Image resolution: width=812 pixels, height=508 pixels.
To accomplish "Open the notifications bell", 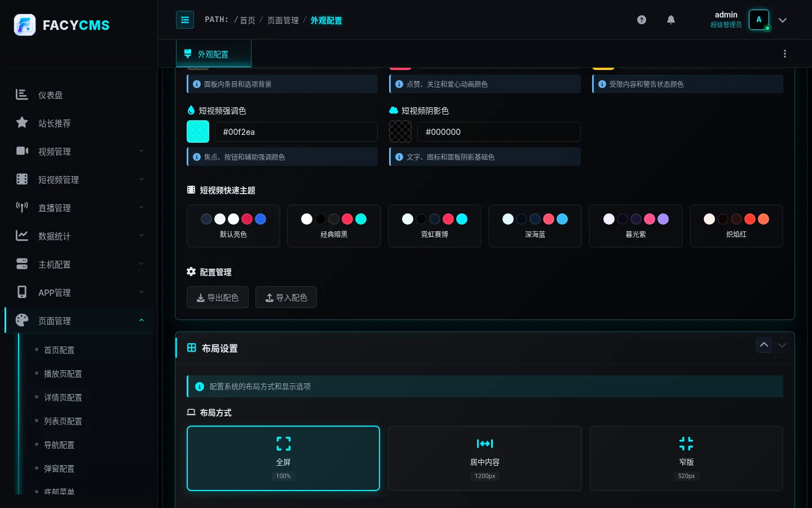I will 671,20.
